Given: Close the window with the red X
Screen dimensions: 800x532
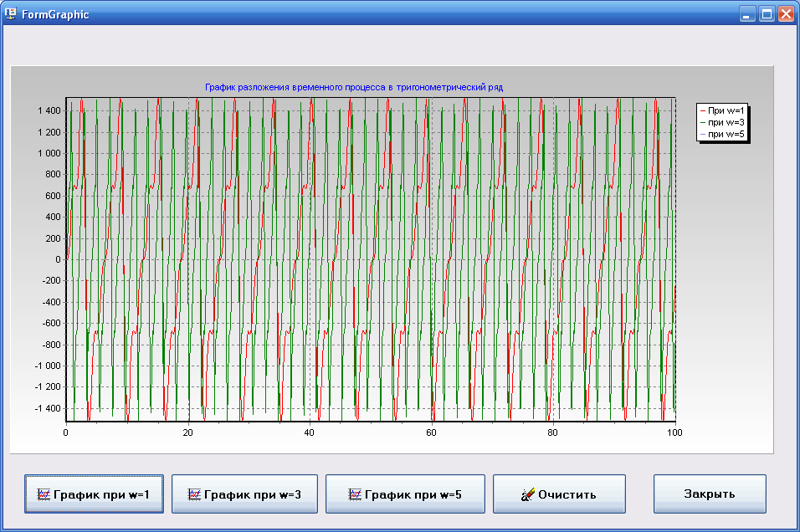Looking at the screenshot, I should click(x=786, y=14).
